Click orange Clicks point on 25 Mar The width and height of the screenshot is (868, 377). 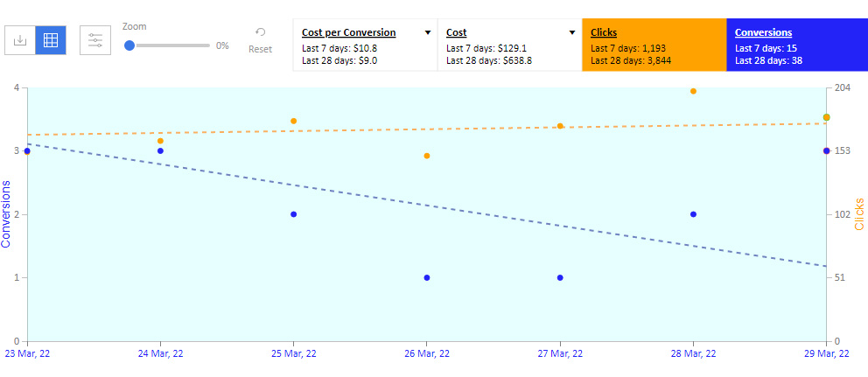[x=293, y=122]
